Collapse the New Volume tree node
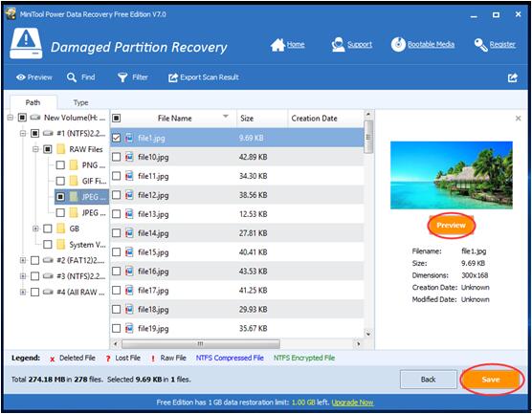This screenshot has height=414, width=532. tap(11, 118)
